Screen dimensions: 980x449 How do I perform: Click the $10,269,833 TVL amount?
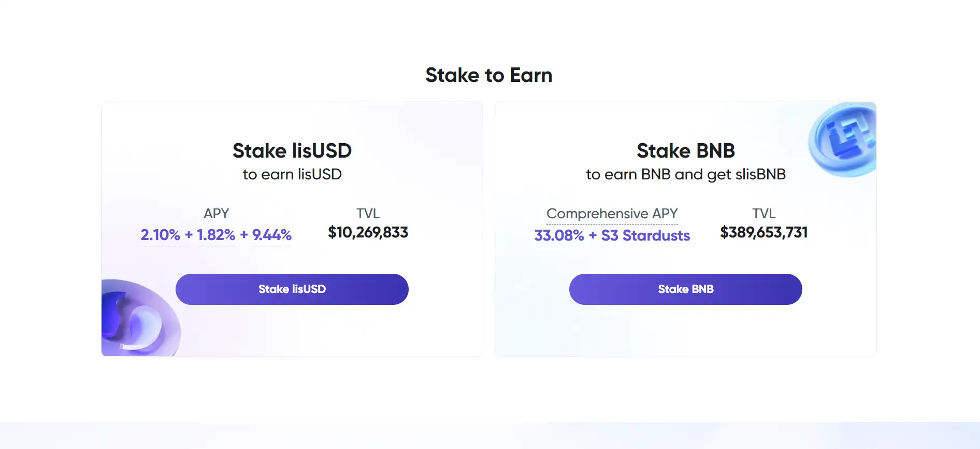pyautogui.click(x=368, y=232)
